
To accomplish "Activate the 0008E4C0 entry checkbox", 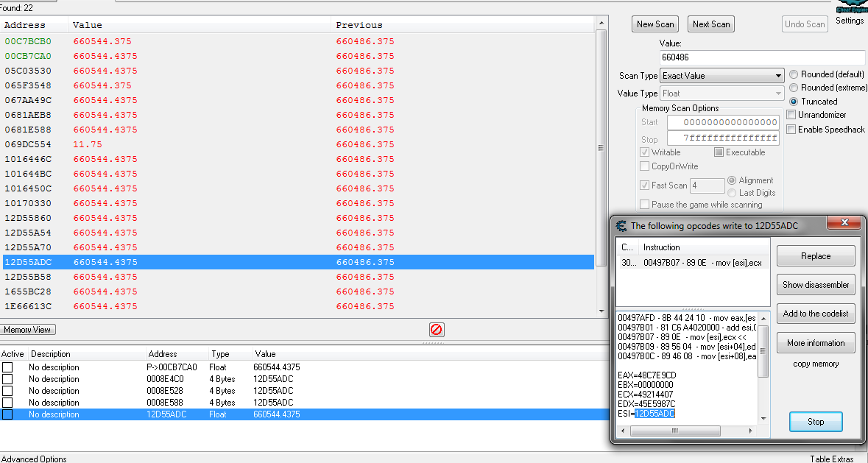I will click(x=7, y=379).
